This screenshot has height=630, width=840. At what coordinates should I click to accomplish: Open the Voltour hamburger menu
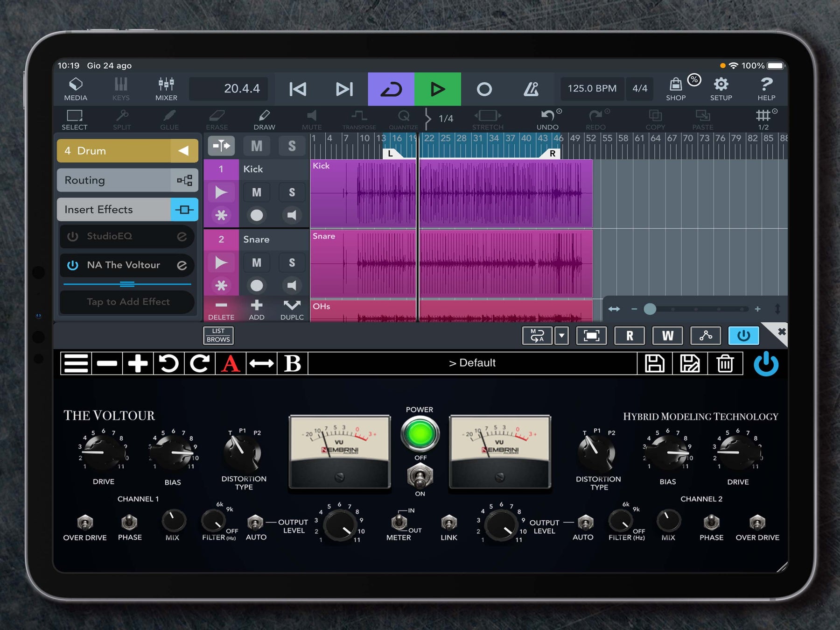(x=76, y=363)
